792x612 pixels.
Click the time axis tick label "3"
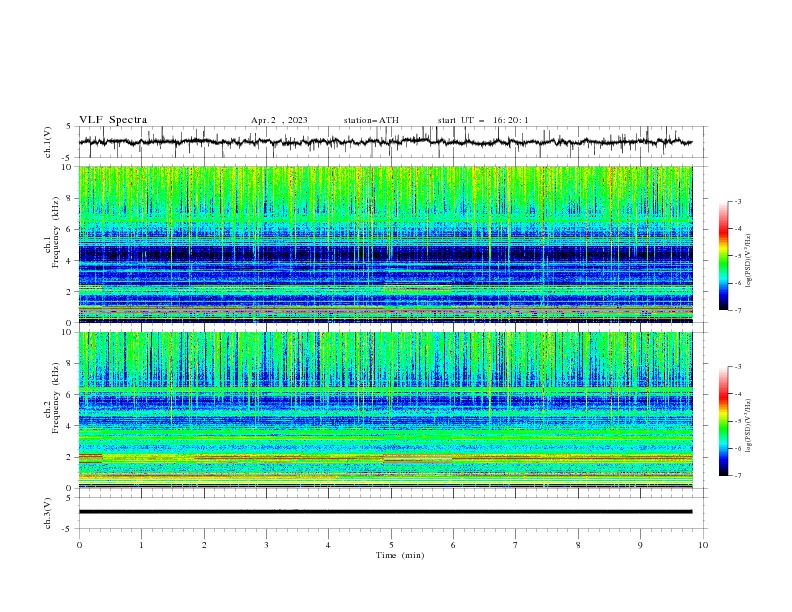[266, 545]
